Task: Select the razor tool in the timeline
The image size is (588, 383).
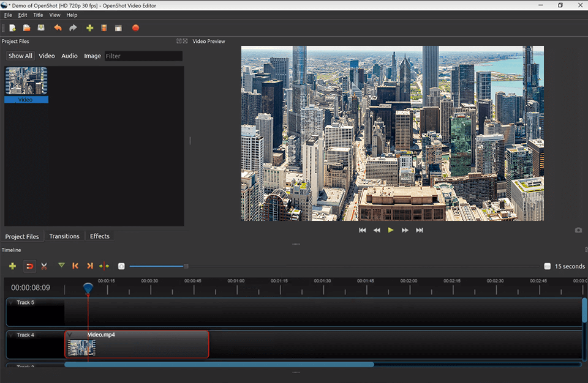Action: (43, 266)
